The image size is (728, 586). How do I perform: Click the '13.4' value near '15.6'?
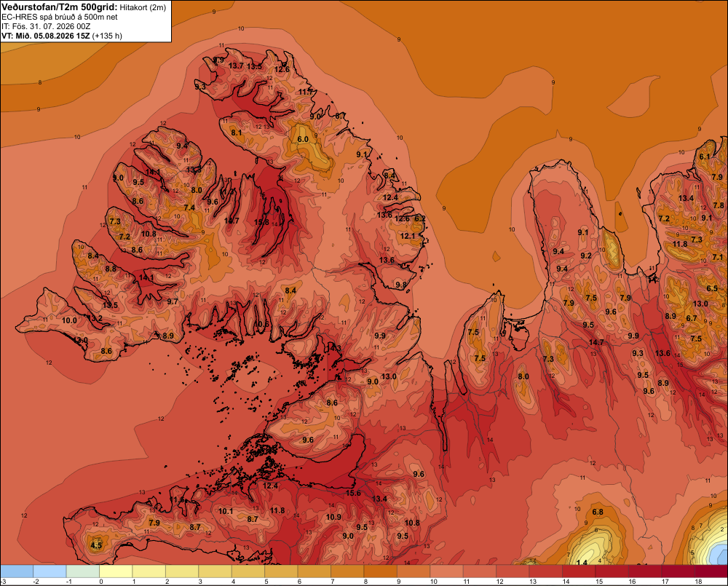pos(379,499)
